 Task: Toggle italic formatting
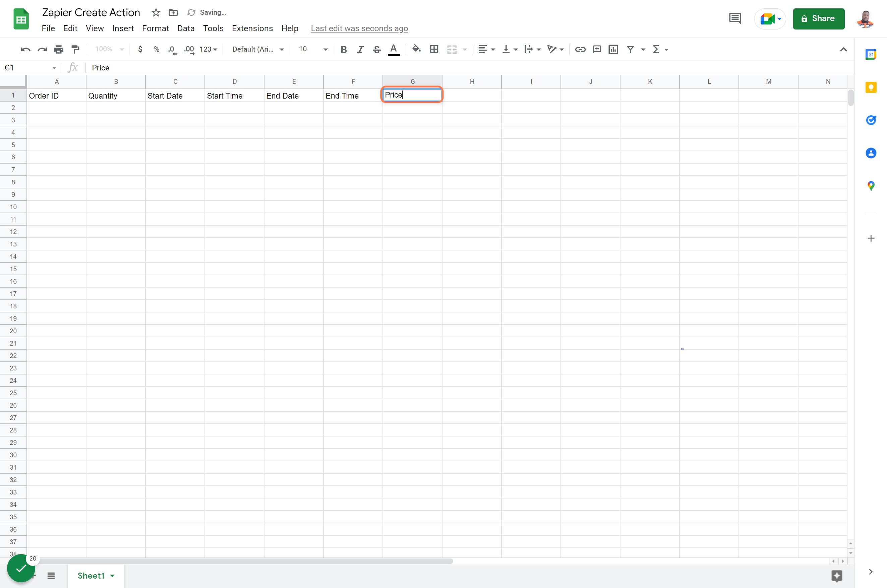(x=360, y=50)
